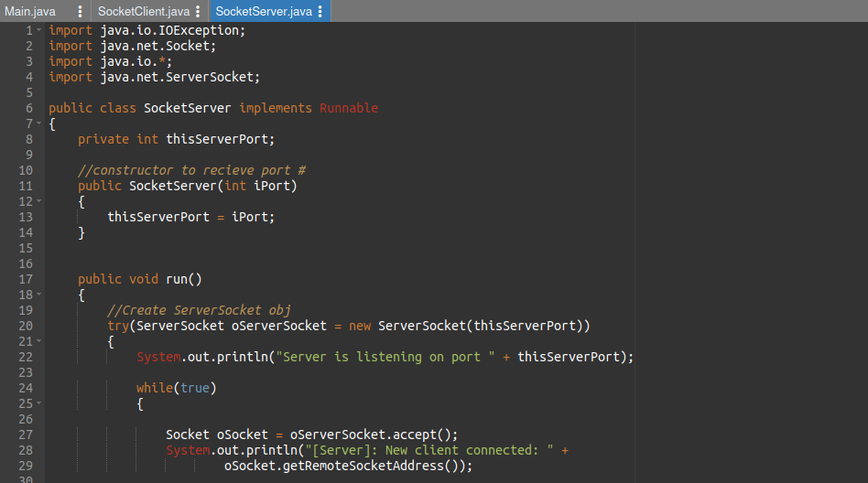
Task: Place cursor on the Runnable keyword
Action: (348, 108)
